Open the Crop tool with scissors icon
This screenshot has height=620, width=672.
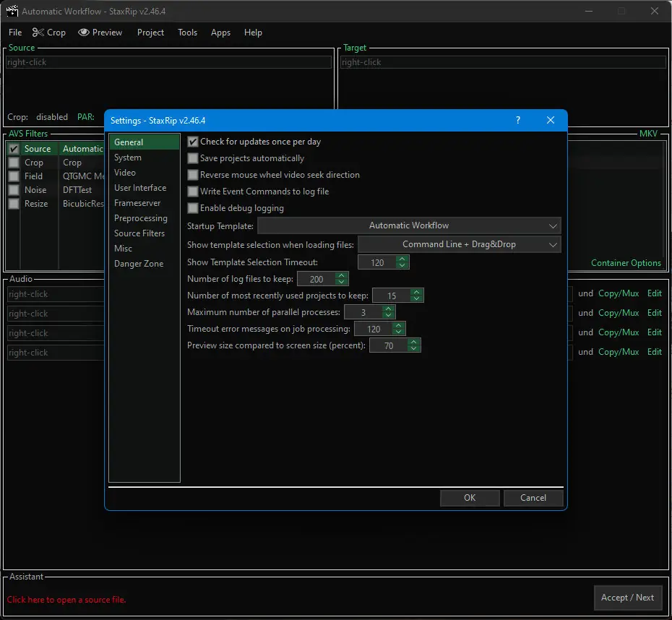(x=49, y=33)
